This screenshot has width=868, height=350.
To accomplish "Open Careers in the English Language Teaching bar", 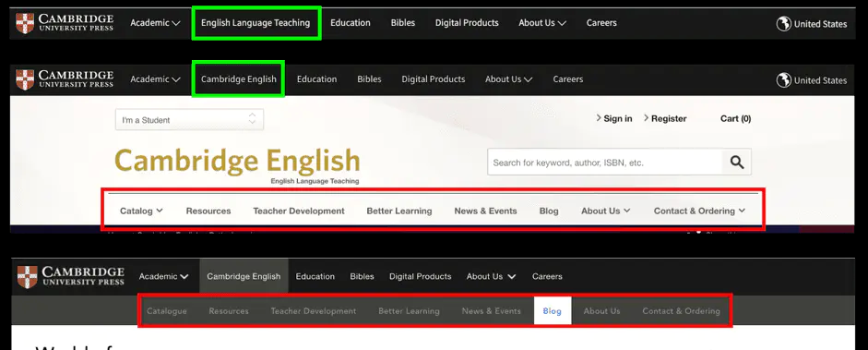I will point(601,23).
